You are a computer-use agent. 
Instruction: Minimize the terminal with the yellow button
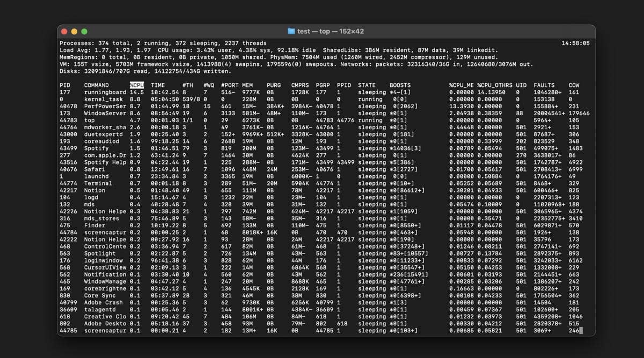pyautogui.click(x=75, y=32)
